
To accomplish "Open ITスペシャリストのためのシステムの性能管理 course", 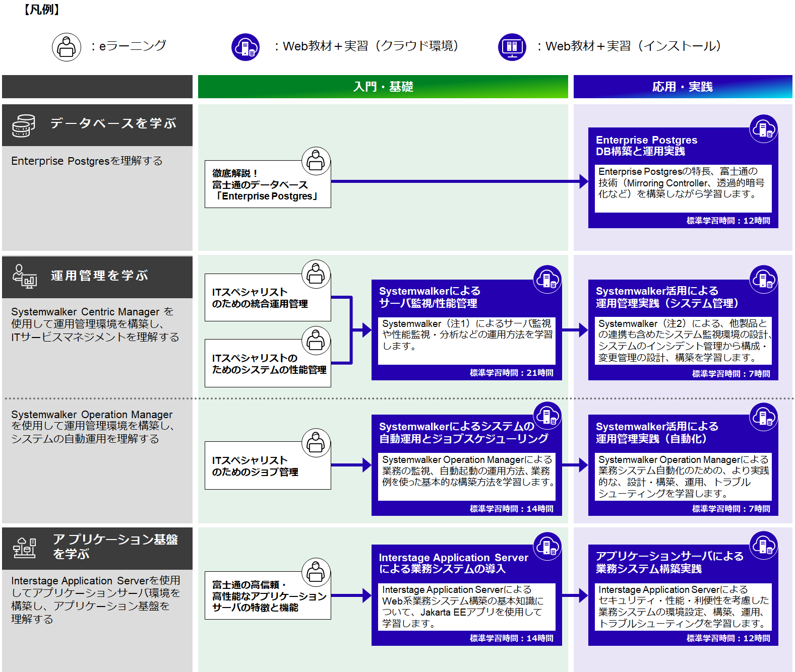I will [x=268, y=363].
